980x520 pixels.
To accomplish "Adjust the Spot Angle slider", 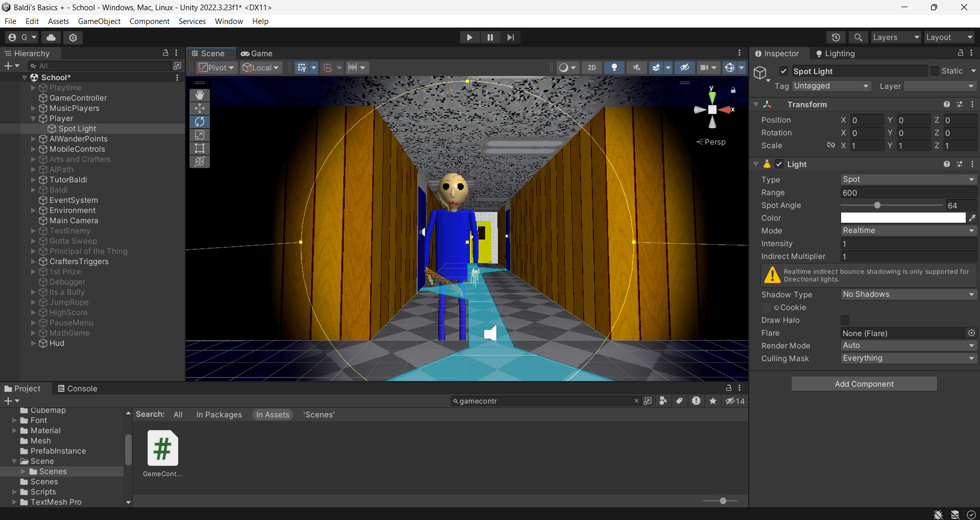I will pos(877,205).
